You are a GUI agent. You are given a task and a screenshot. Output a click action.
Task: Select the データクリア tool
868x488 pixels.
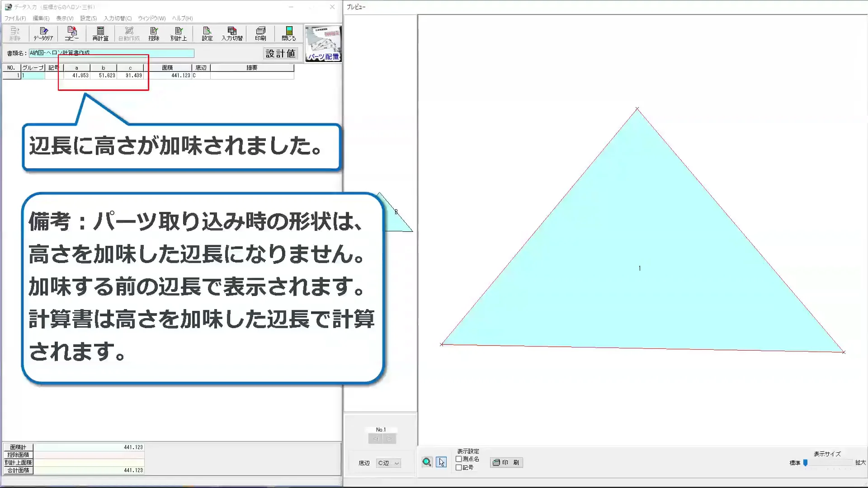(43, 33)
